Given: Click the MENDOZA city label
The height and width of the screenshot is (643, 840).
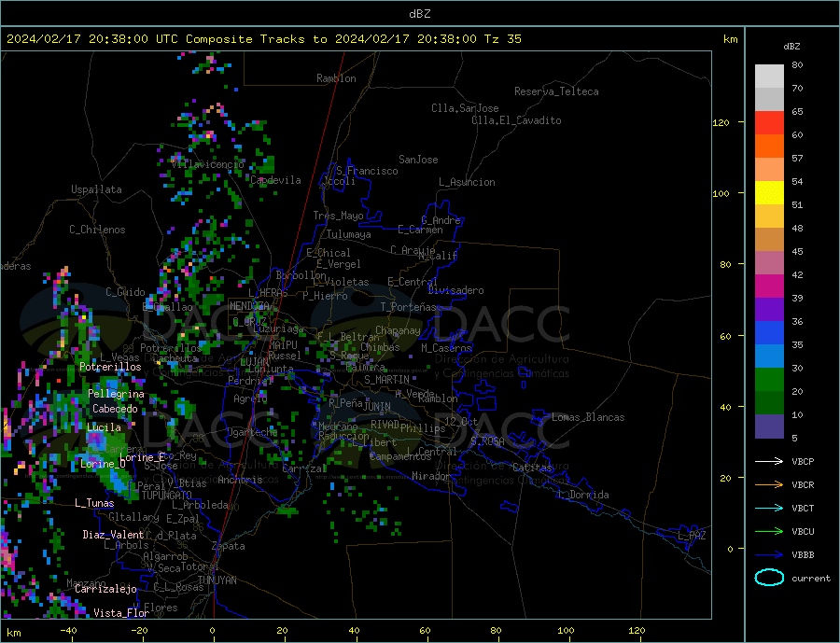Looking at the screenshot, I should point(249,306).
